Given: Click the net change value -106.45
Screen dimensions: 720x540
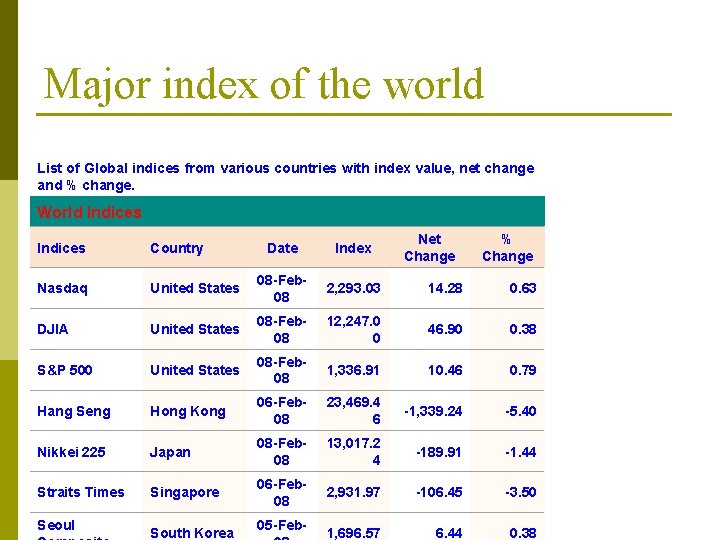Looking at the screenshot, I should click(439, 492).
